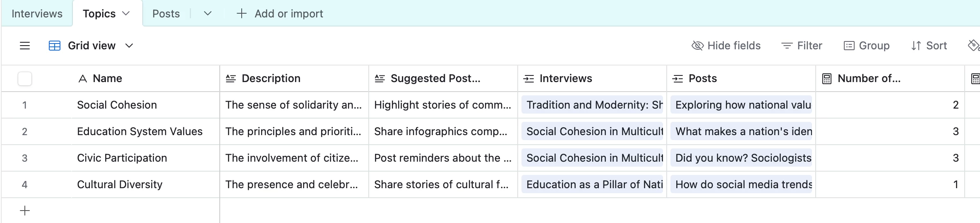Screen dimensions: 980x223
Task: Click the Filter lines icon
Action: pyautogui.click(x=787, y=46)
